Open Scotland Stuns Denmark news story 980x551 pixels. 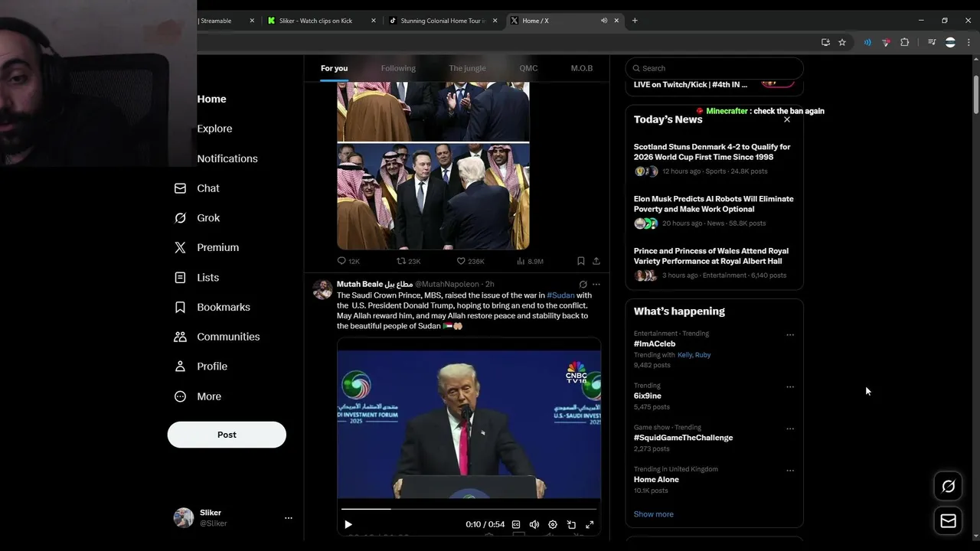(x=714, y=158)
